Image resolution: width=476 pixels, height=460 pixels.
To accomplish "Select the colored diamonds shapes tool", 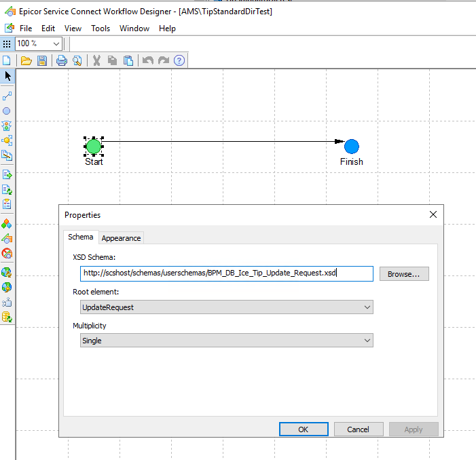I will pyautogui.click(x=6, y=224).
